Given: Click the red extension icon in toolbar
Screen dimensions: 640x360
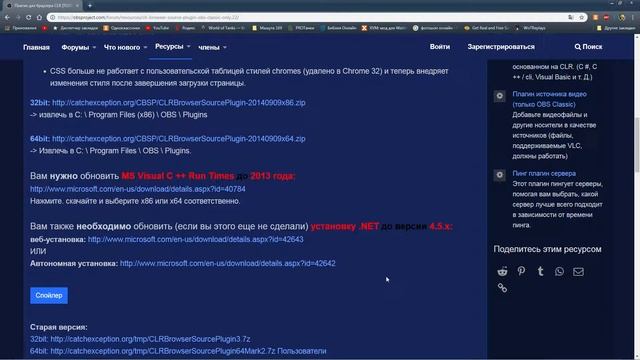Looking at the screenshot, I should tap(606, 18).
